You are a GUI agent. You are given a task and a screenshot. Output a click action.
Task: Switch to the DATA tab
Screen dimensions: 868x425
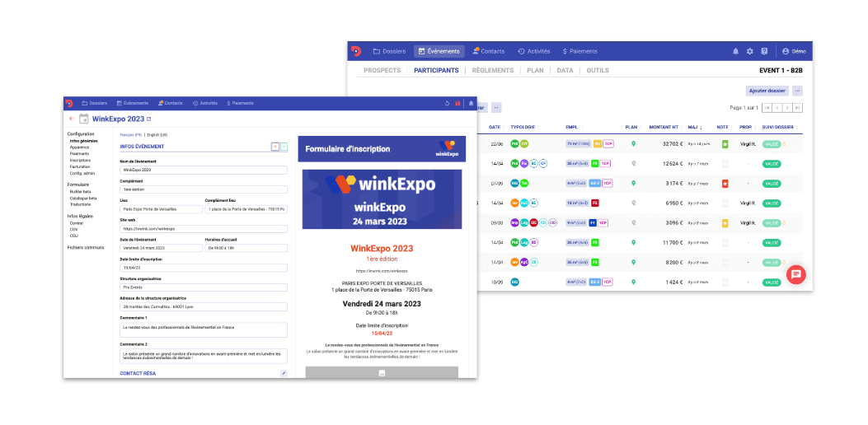click(x=565, y=70)
